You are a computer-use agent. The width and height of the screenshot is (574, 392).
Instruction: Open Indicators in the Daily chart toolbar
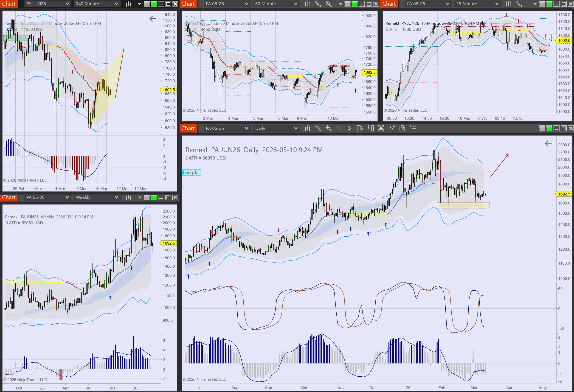tap(391, 128)
